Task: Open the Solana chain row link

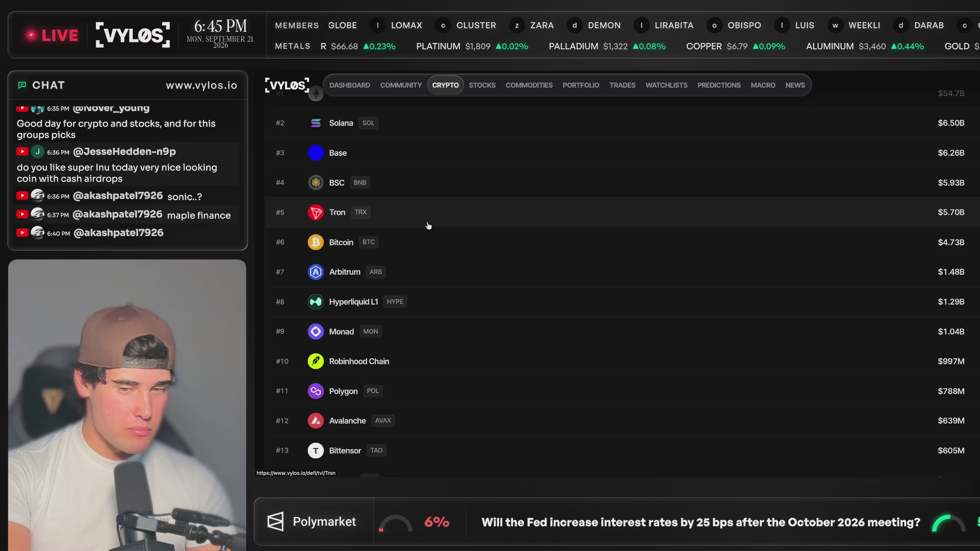Action: click(622, 123)
